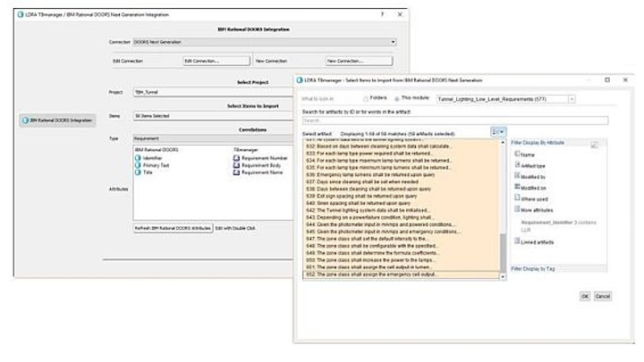Open the sort order dropdown above artifact list
Screen dimensions: 644x362
(498, 131)
